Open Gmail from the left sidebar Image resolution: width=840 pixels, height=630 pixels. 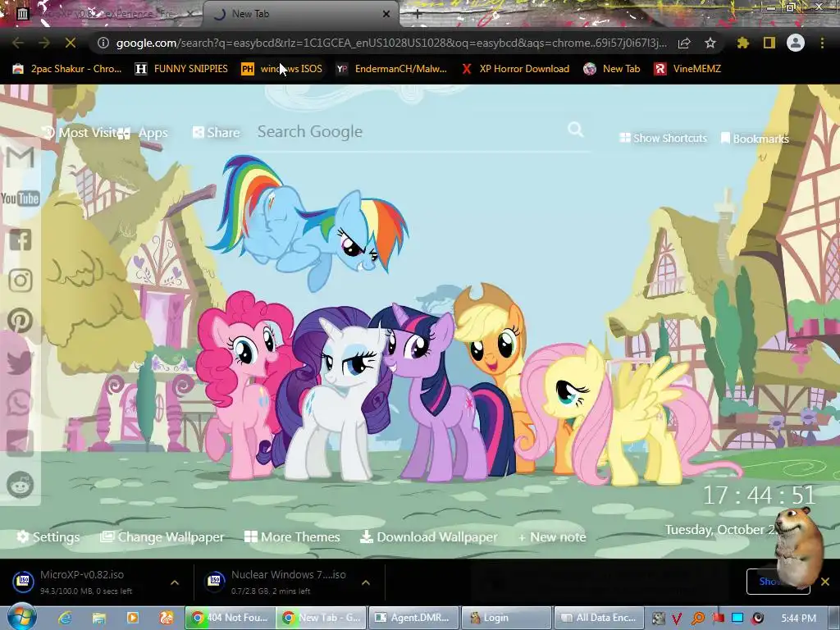20,157
